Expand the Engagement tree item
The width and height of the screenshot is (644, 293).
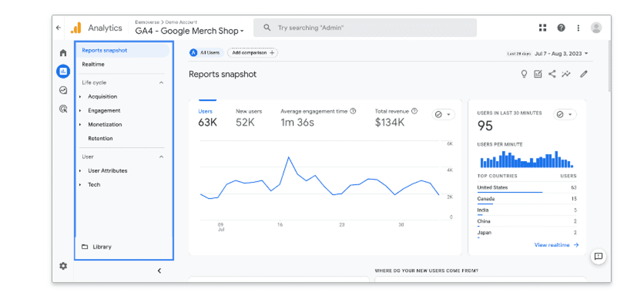81,111
